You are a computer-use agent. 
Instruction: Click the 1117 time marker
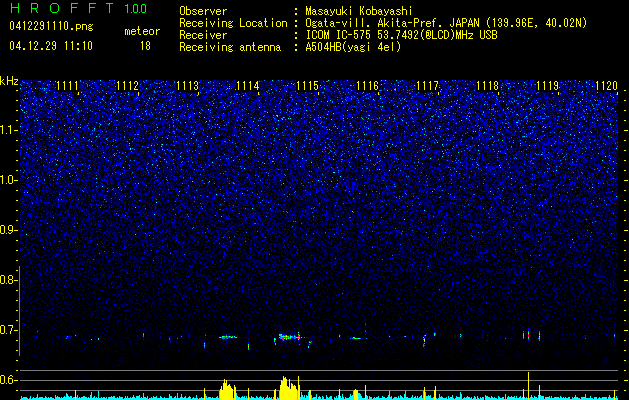coord(428,85)
